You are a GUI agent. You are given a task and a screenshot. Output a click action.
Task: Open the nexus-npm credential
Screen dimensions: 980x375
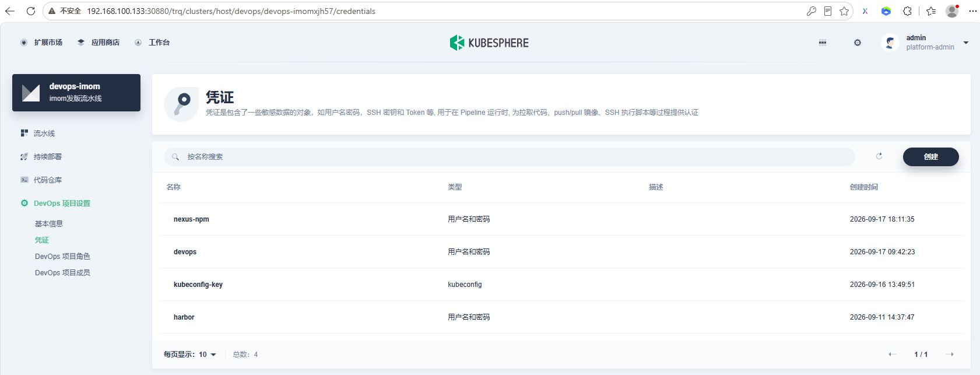(191, 219)
